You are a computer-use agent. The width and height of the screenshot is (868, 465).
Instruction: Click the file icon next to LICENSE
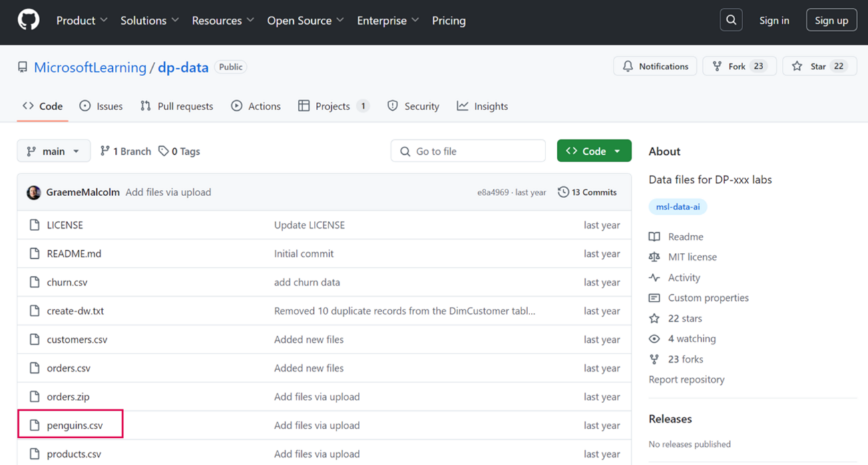click(x=35, y=225)
